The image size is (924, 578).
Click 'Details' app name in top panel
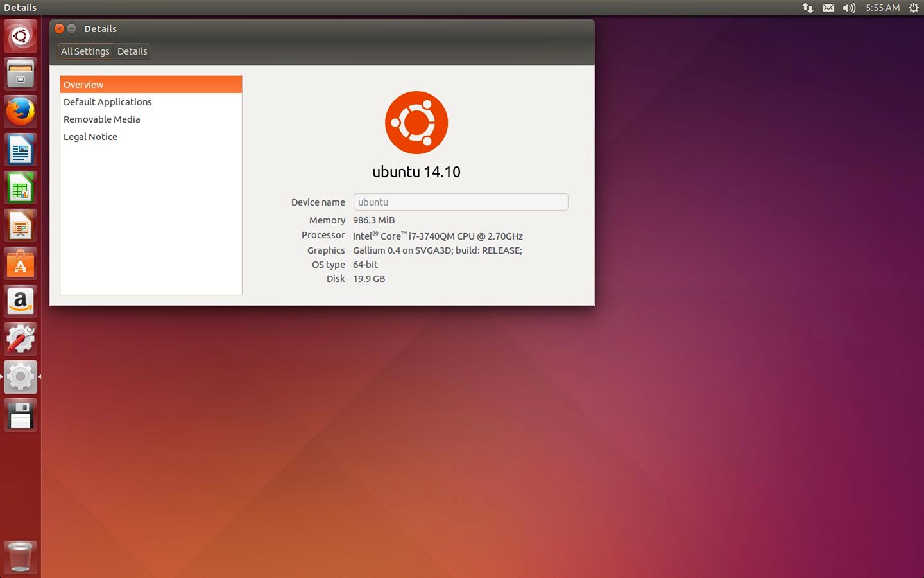(20, 8)
